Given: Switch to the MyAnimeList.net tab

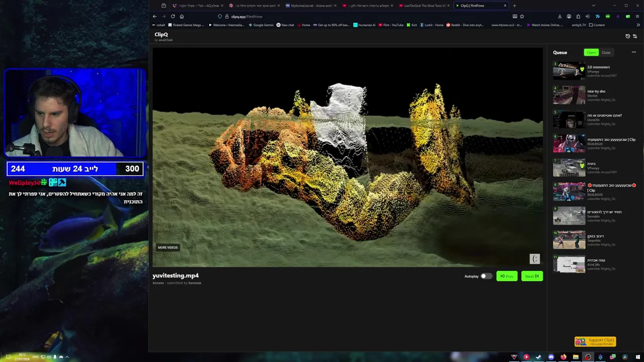Looking at the screenshot, I should pyautogui.click(x=312, y=6).
